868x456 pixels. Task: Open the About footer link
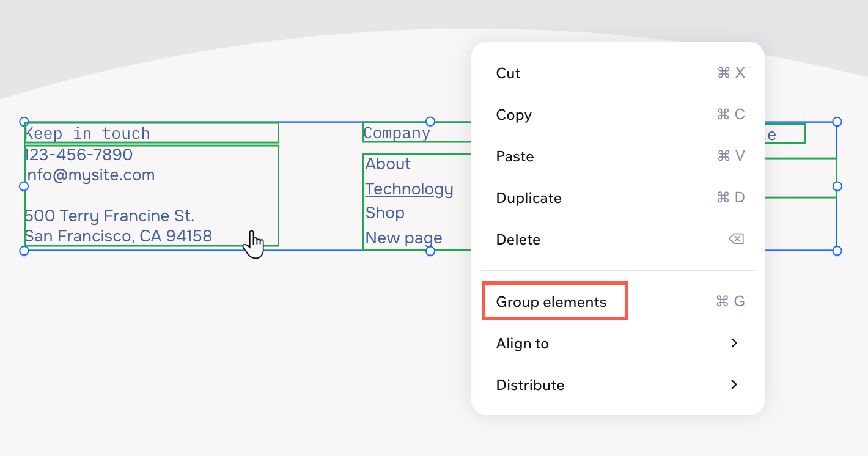(388, 164)
